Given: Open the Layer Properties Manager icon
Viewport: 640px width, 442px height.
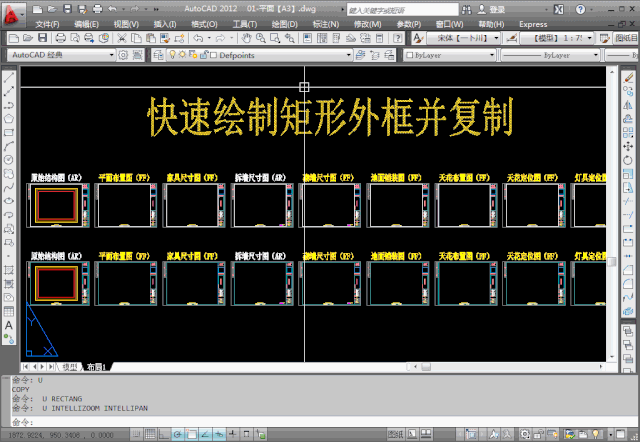Looking at the screenshot, I should [159, 55].
